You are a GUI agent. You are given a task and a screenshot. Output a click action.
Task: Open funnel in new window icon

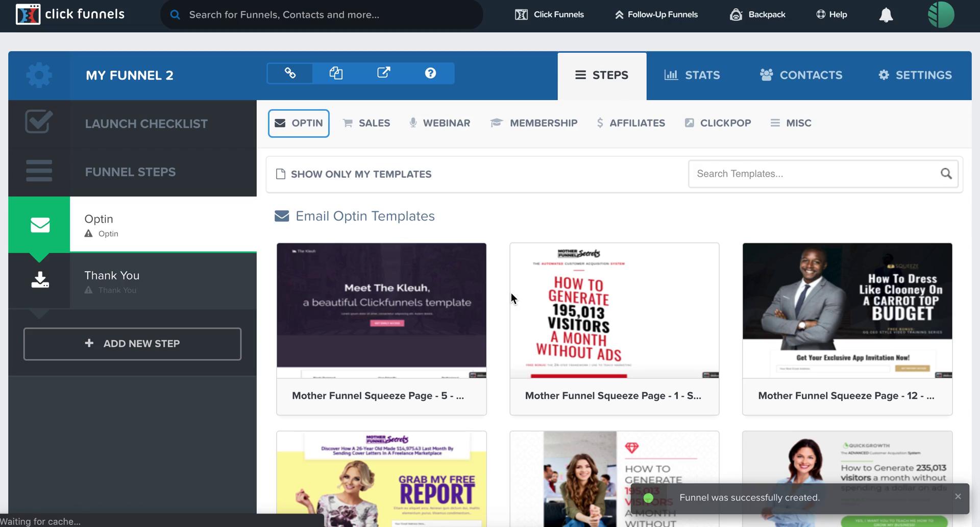coord(383,73)
